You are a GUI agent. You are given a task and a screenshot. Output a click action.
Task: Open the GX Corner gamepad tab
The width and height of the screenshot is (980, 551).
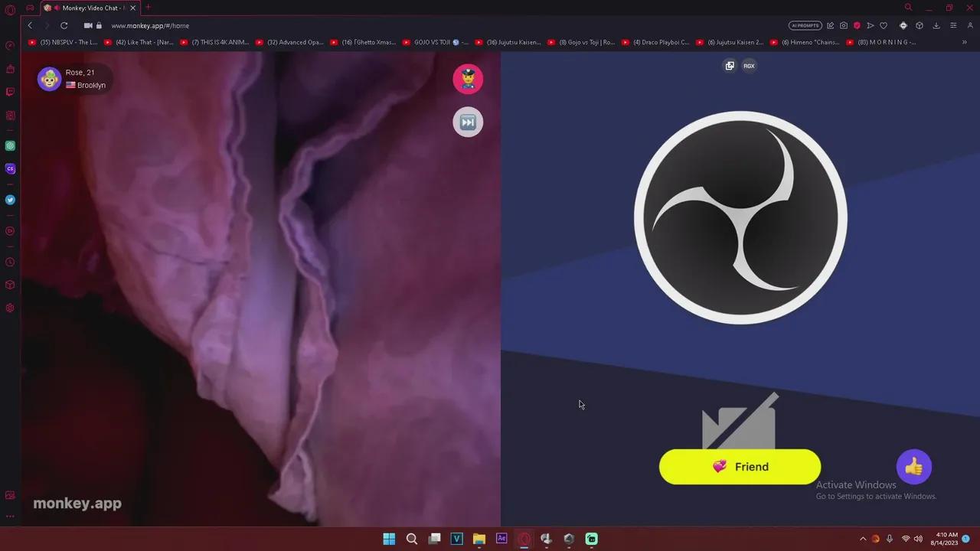pyautogui.click(x=30, y=8)
